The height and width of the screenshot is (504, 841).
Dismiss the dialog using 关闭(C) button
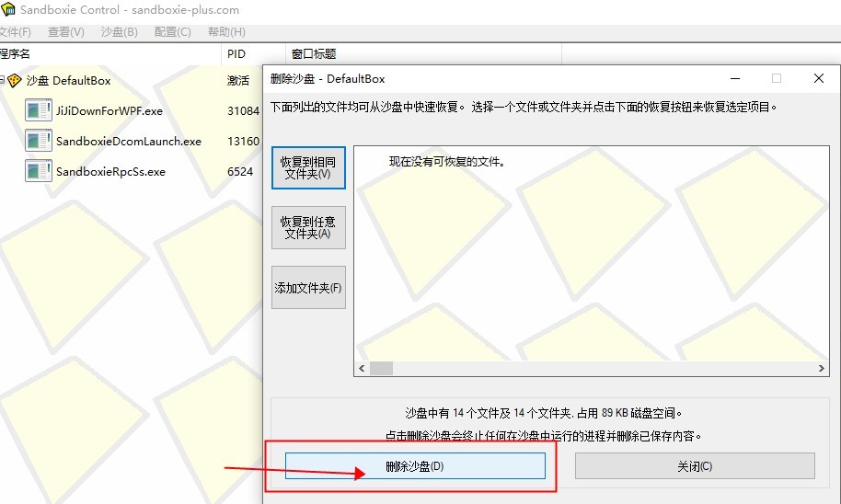(695, 466)
